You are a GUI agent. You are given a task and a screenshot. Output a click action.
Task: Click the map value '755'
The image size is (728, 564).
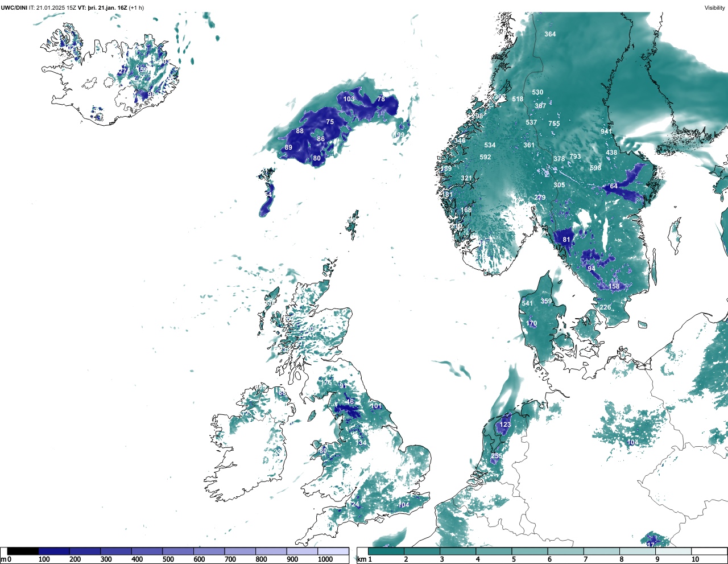[x=554, y=123]
